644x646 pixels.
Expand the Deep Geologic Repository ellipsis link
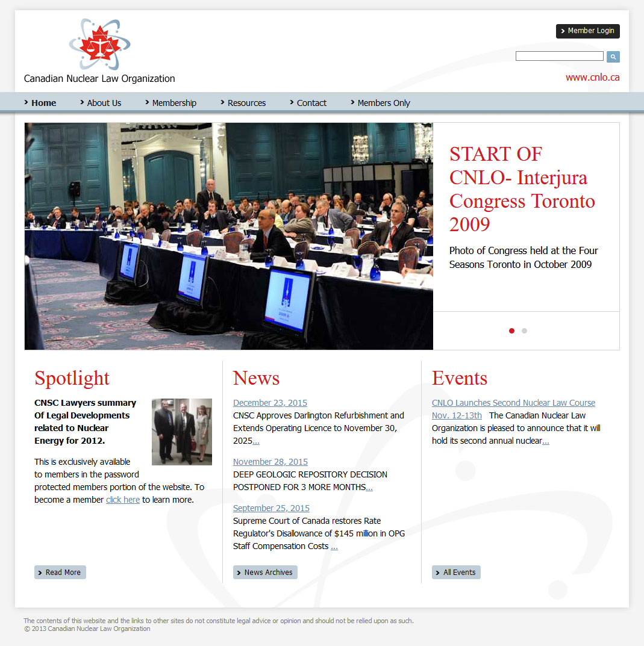[369, 488]
